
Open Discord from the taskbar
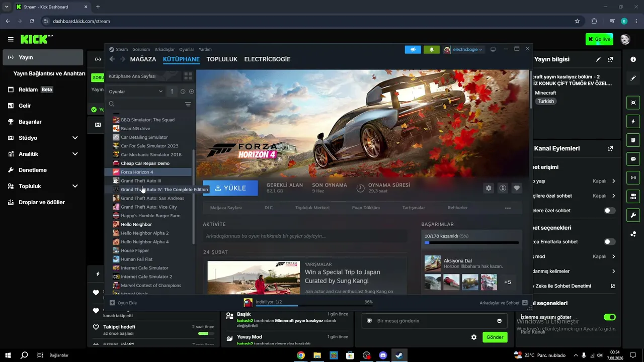point(383,355)
